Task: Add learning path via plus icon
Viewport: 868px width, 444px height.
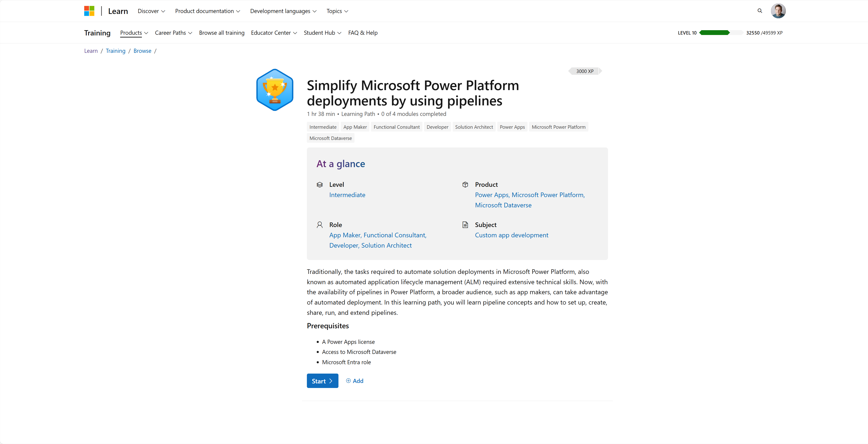Action: pyautogui.click(x=348, y=381)
